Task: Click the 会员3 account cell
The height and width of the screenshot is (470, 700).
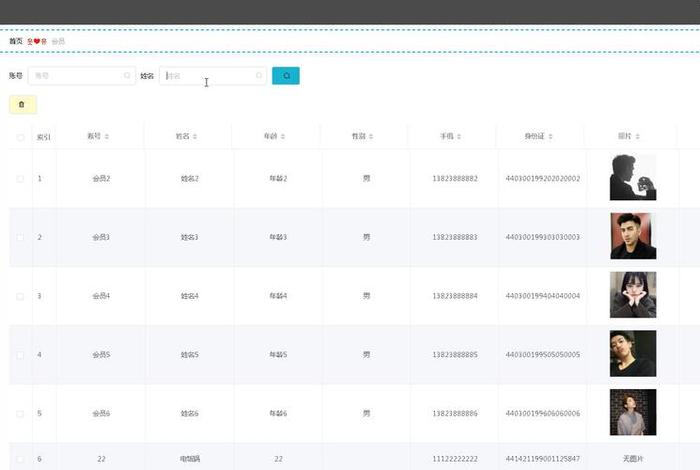Action: (x=101, y=237)
